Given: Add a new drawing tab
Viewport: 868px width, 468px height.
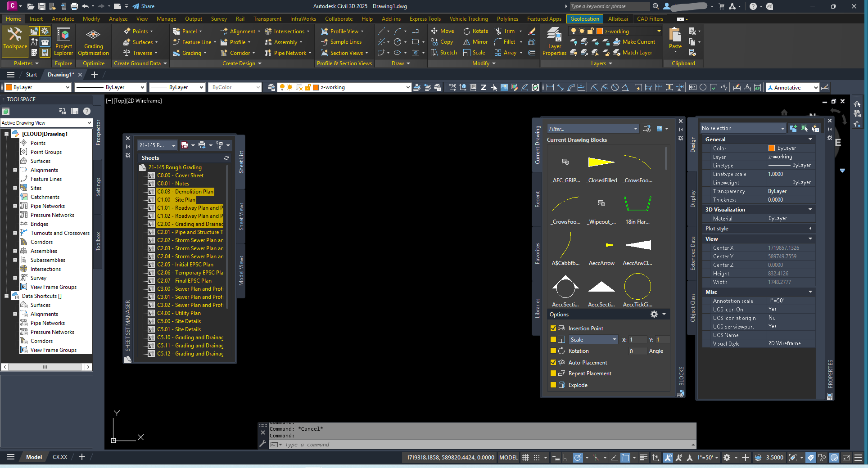Looking at the screenshot, I should coord(95,75).
